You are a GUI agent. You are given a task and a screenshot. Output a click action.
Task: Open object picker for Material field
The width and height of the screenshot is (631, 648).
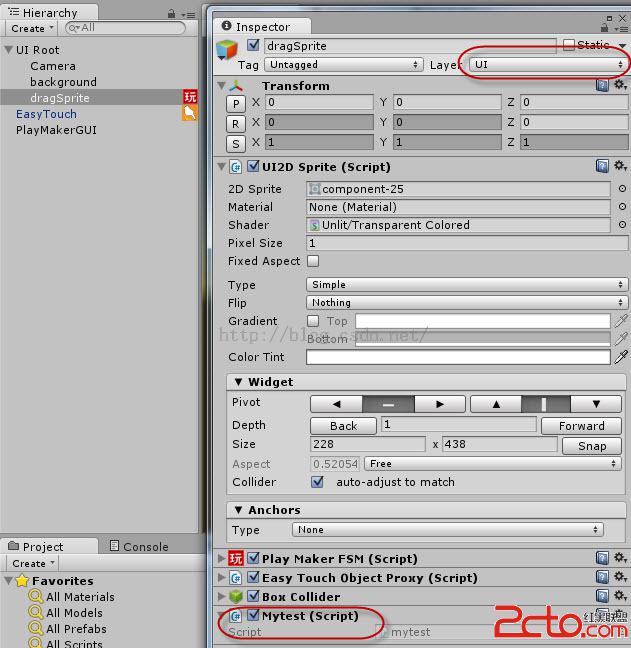coord(622,206)
